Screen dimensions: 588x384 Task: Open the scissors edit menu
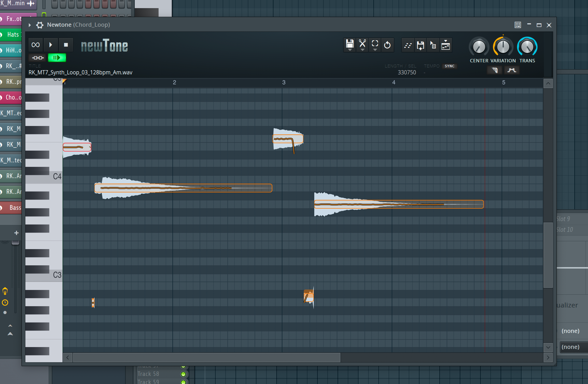pos(362,45)
